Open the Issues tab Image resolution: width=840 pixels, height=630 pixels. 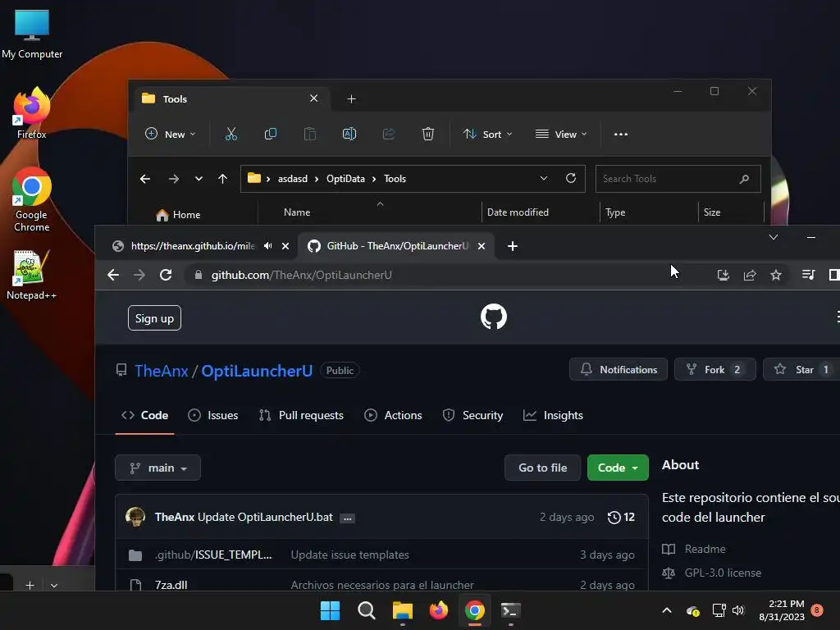click(x=213, y=415)
